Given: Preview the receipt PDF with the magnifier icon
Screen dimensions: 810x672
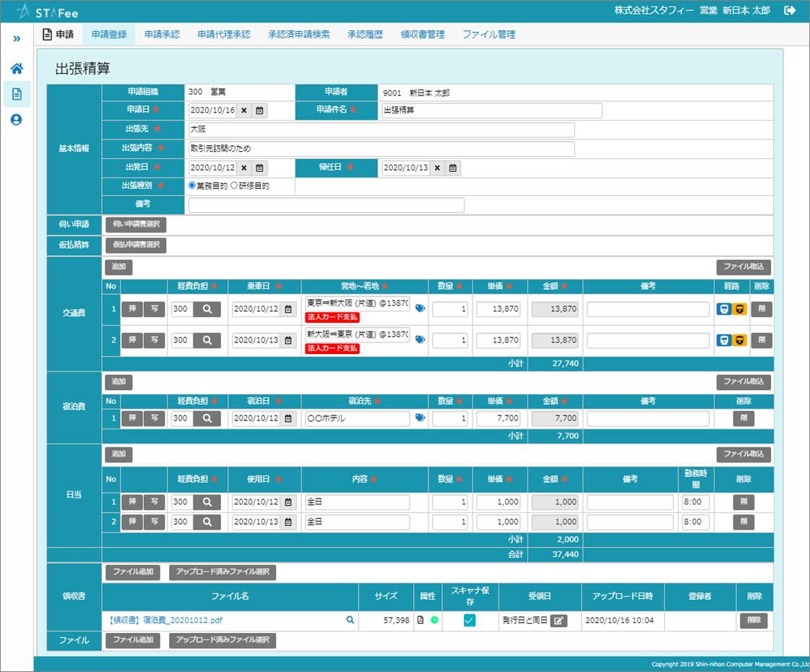Looking at the screenshot, I should [x=350, y=620].
